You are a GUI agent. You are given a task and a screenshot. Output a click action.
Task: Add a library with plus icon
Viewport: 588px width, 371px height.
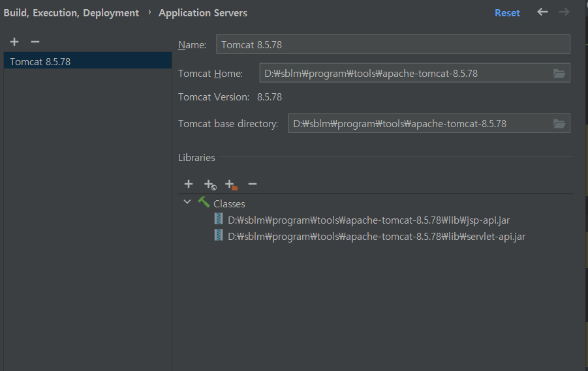point(189,184)
